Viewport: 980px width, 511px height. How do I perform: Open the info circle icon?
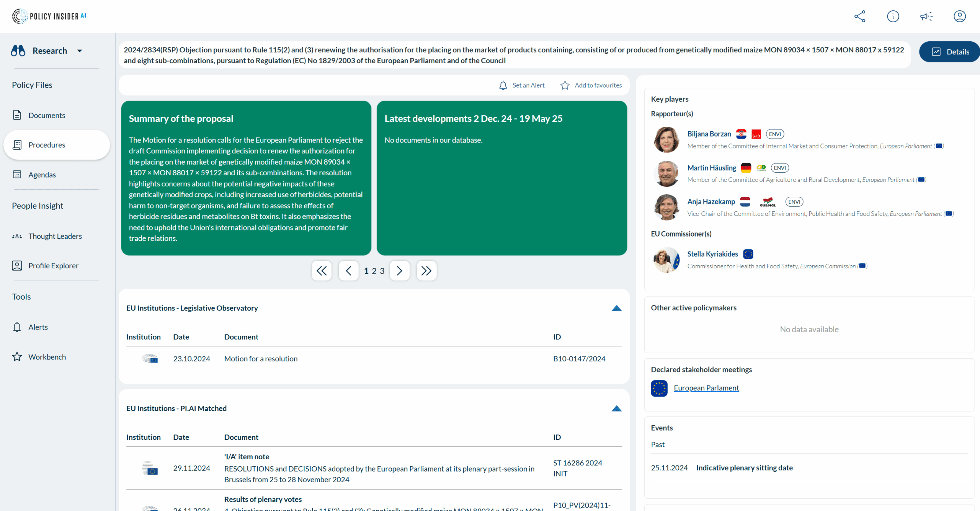[x=893, y=16]
